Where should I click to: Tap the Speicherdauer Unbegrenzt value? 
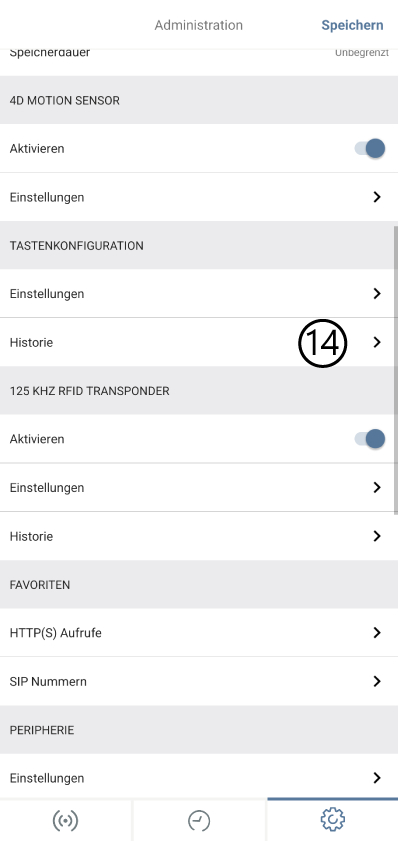(x=361, y=53)
